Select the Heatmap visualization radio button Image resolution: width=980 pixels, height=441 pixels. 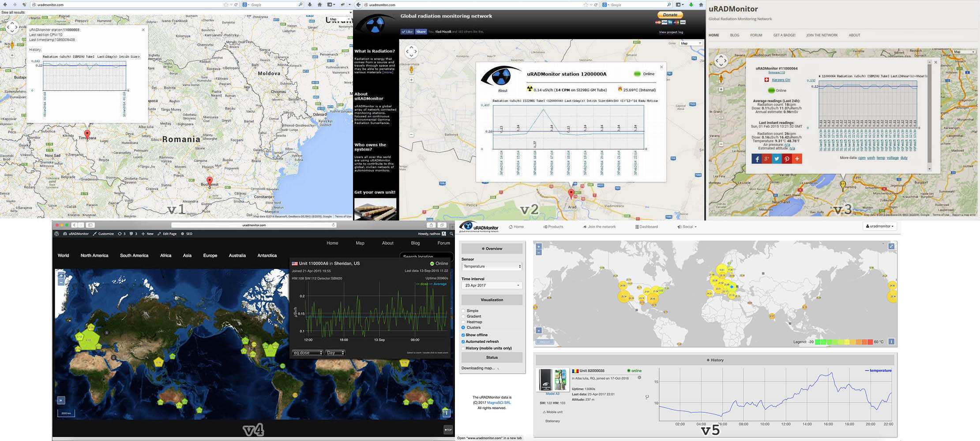[464, 322]
